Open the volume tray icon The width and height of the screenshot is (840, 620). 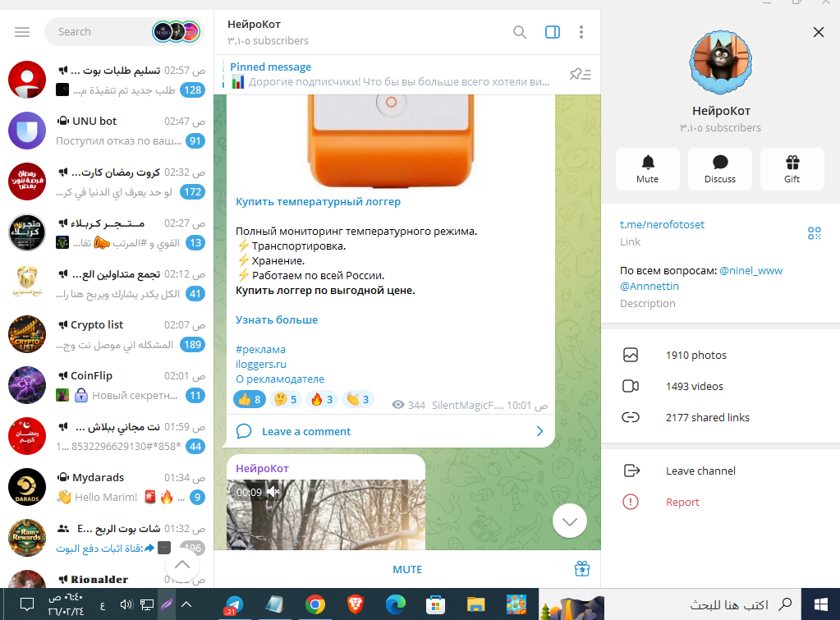(126, 604)
